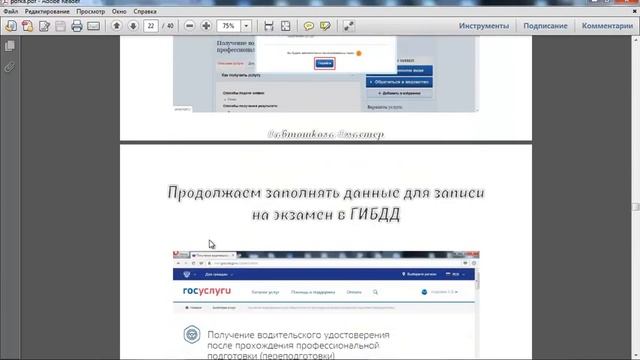Click 'Обратиться в ведомство' button on page

[399, 82]
